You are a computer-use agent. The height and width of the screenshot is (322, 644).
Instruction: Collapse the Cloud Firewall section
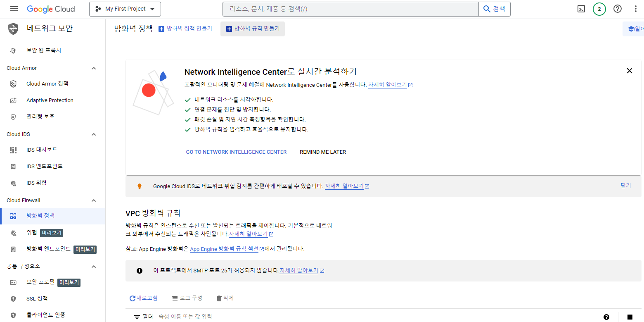click(x=94, y=200)
